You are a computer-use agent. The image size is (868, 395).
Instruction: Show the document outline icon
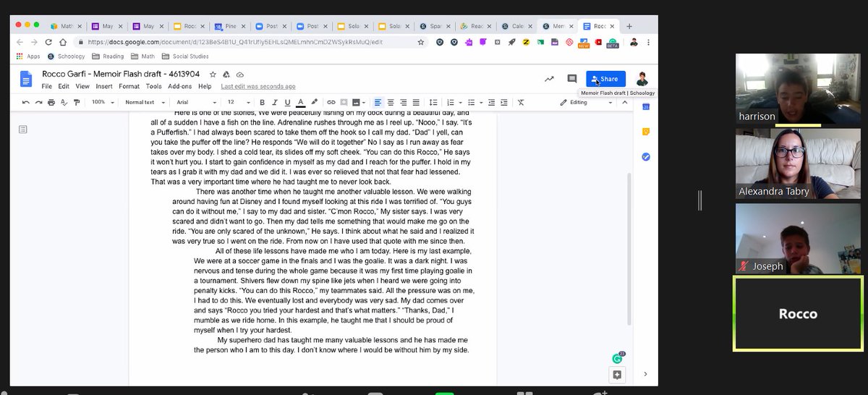23,129
